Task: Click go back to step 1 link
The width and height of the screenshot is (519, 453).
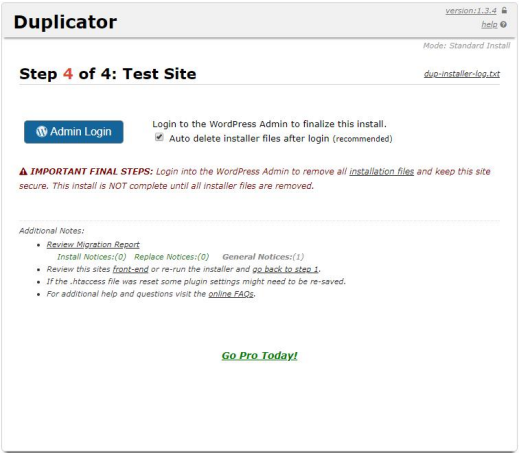Action: (x=286, y=269)
